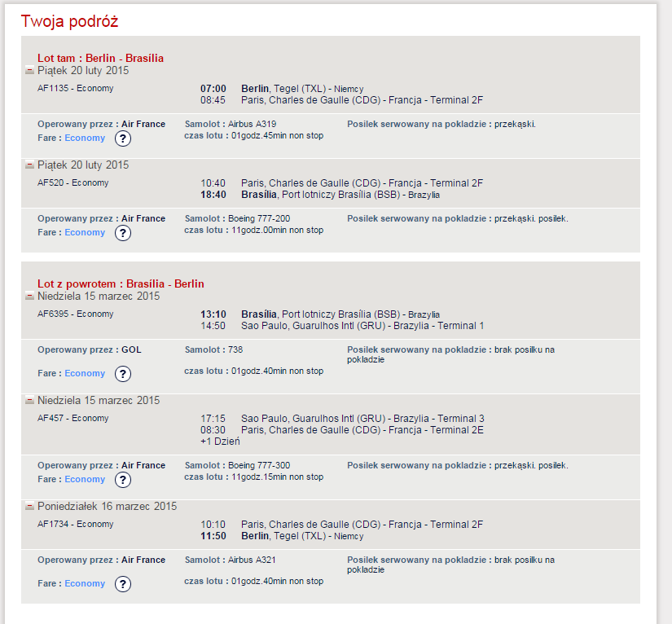The height and width of the screenshot is (624, 672).
Task: Open the Economy fare link for AF1135
Action: [x=85, y=138]
